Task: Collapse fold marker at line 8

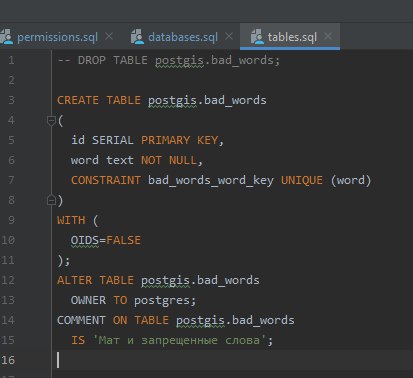Action: 51,200
